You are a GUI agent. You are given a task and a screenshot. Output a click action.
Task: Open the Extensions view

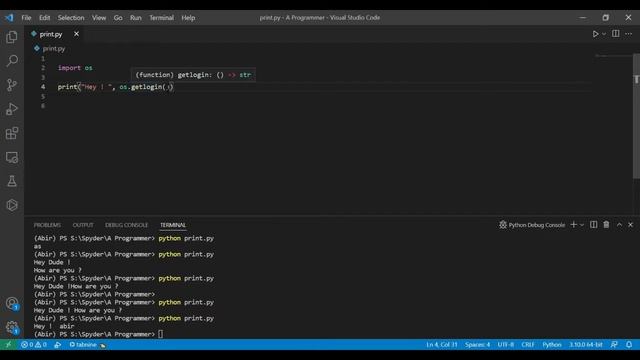[12, 133]
